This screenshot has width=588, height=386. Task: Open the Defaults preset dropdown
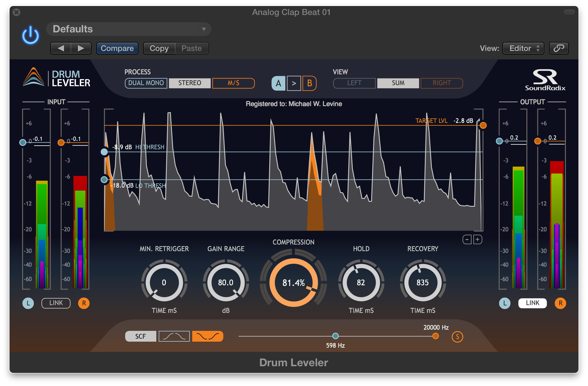[x=129, y=29]
